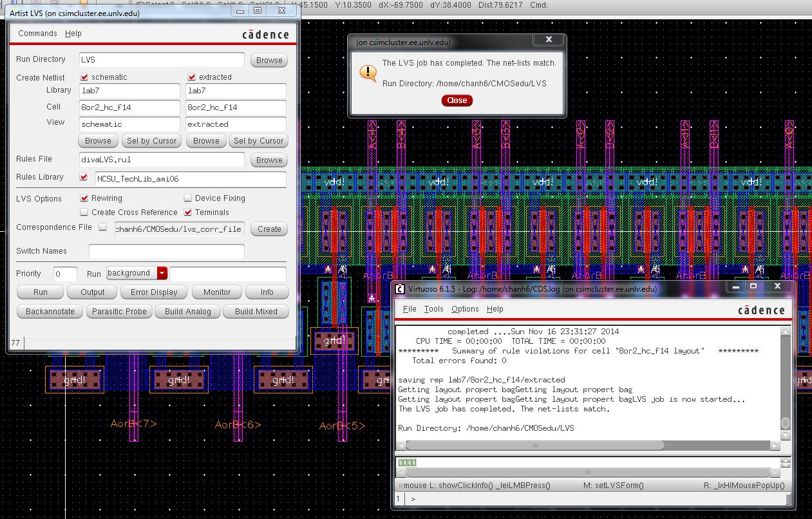This screenshot has width=812, height=519.
Task: Open the Error Display
Action: tap(153, 292)
